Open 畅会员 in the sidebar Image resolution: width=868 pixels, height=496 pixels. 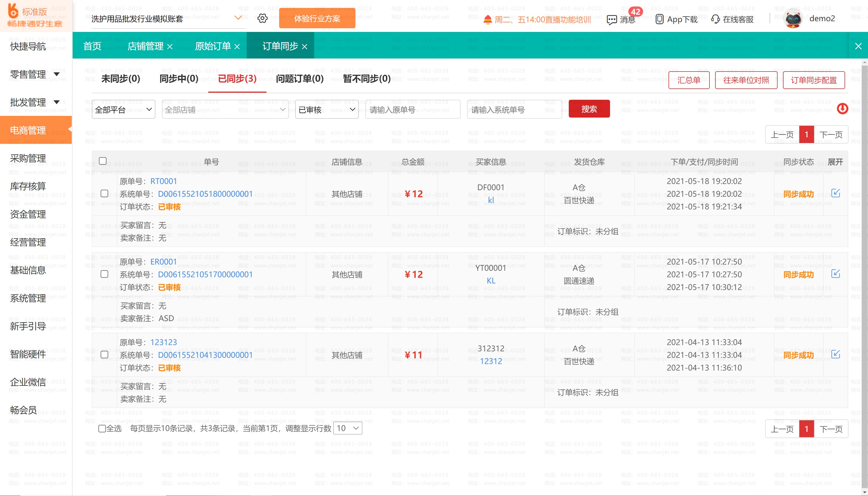point(23,410)
